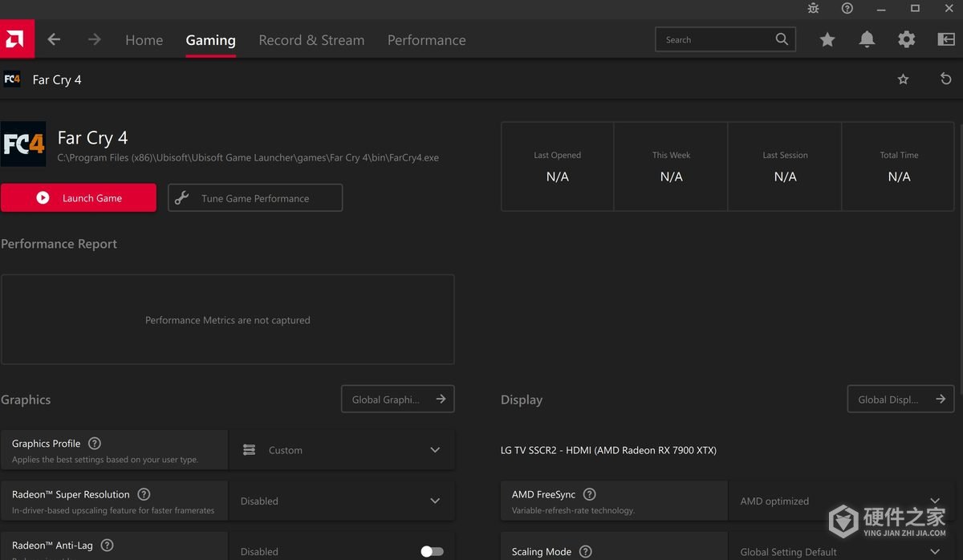Go forward with the right arrow
This screenshot has width=963, height=560.
coord(95,39)
